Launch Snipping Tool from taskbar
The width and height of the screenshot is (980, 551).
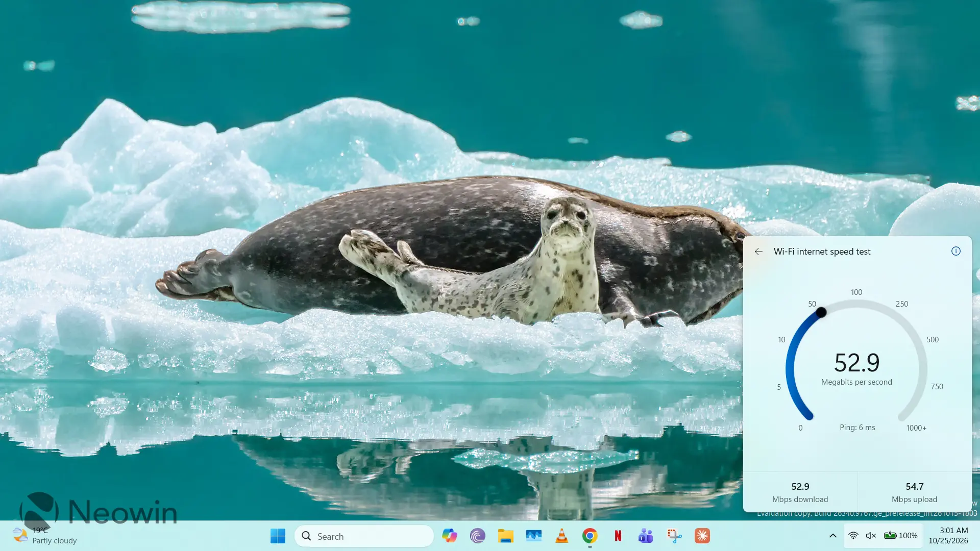674,536
